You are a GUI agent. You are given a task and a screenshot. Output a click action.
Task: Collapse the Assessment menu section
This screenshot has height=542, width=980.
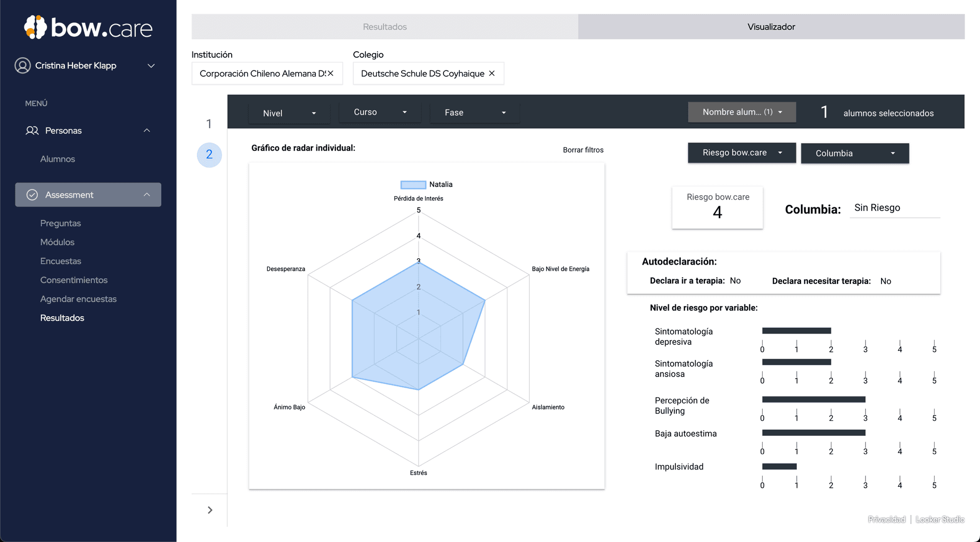coord(147,195)
